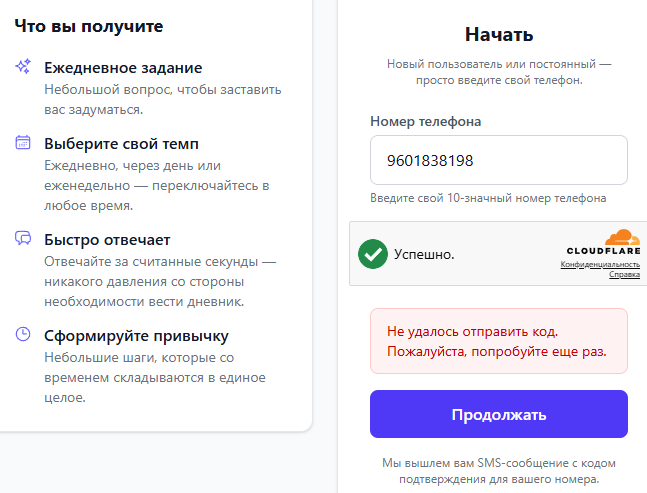Click the clock icon beside Сформируйте привычку

(22, 335)
